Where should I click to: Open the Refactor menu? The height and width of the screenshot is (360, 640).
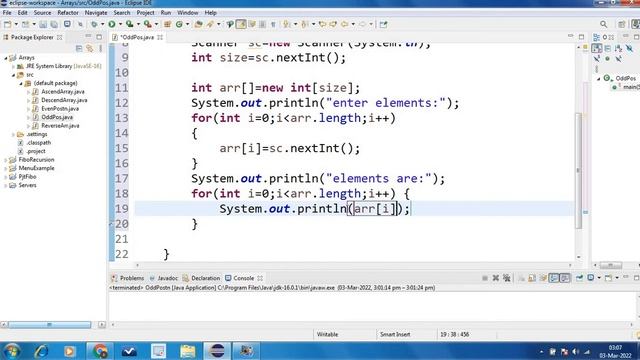click(x=68, y=13)
